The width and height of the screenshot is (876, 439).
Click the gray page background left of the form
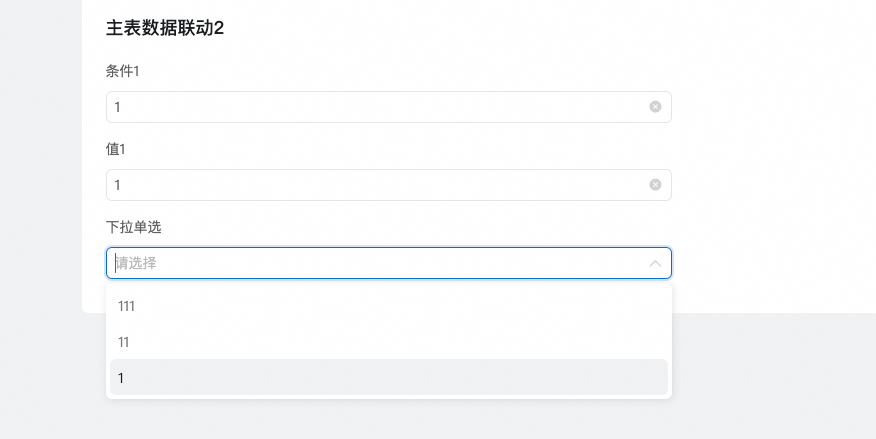click(x=40, y=200)
